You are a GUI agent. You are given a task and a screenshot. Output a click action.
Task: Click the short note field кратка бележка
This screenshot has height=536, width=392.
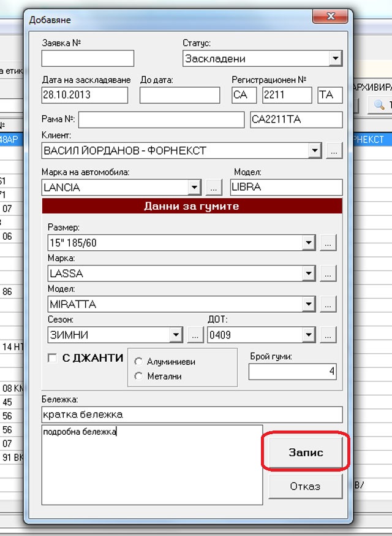point(192,415)
